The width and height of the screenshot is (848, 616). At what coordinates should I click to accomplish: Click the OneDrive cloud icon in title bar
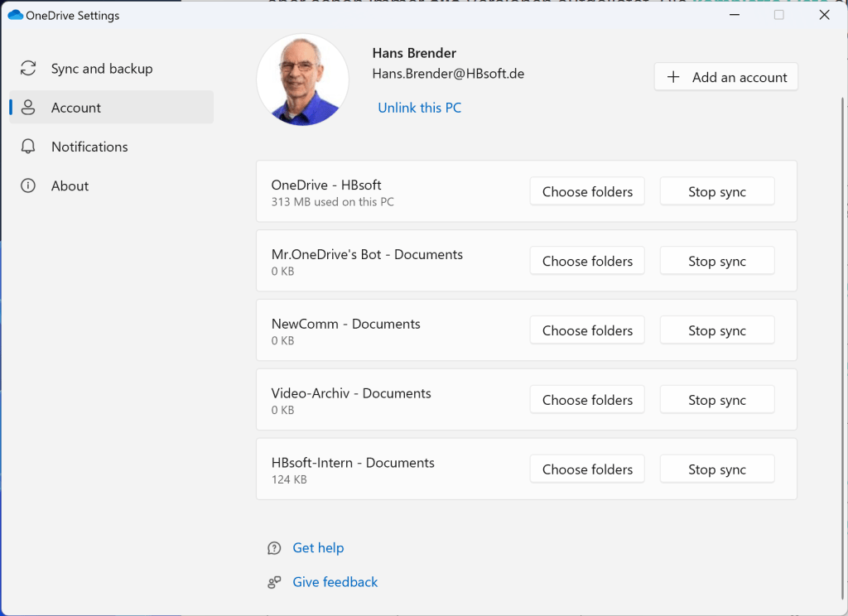coord(15,15)
